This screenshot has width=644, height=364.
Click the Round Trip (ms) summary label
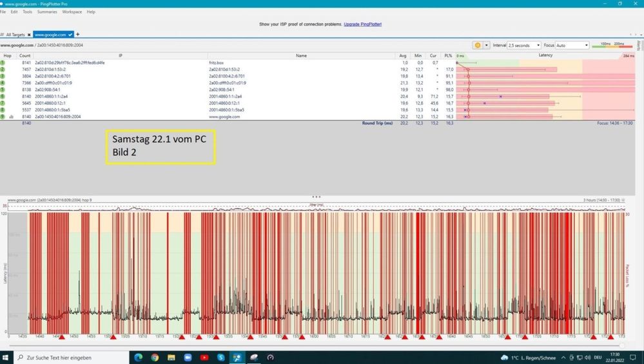377,123
